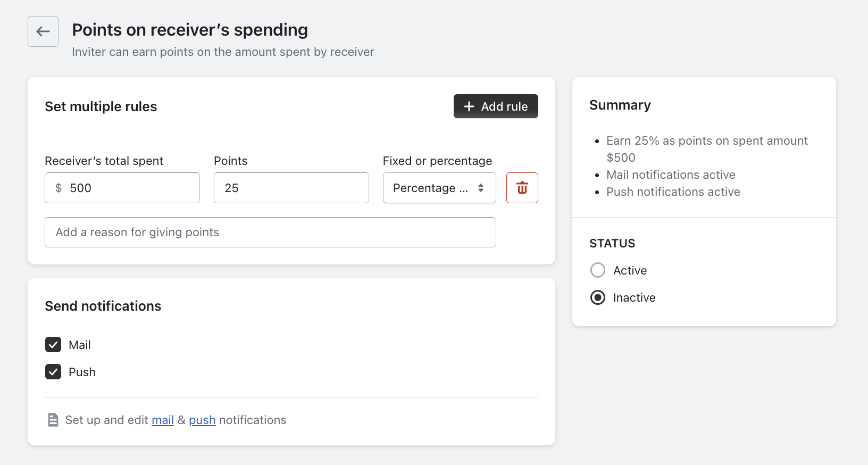Click the document icon beside notification setup text
868x465 pixels.
tap(53, 420)
